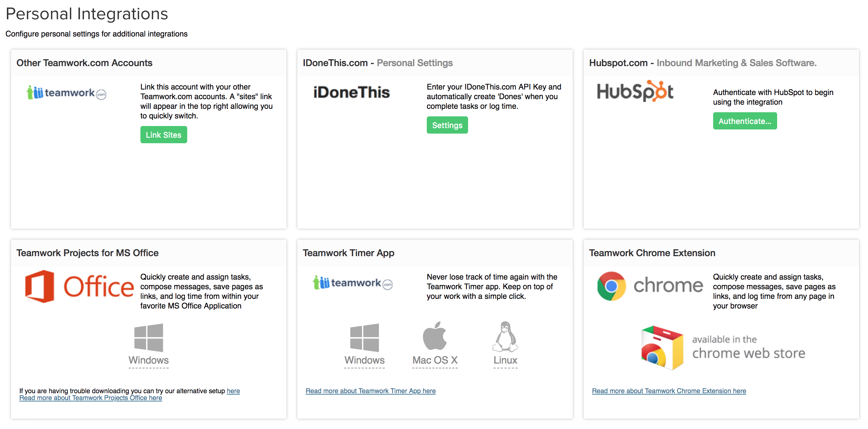
Task: Read more about Teamwork Projects Office
Action: pos(91,398)
